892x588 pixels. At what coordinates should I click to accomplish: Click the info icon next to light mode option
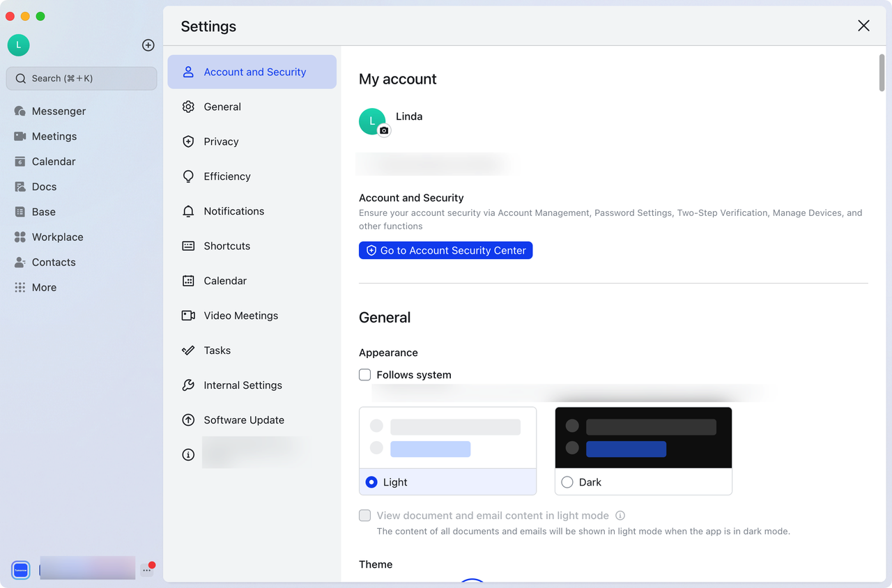620,516
